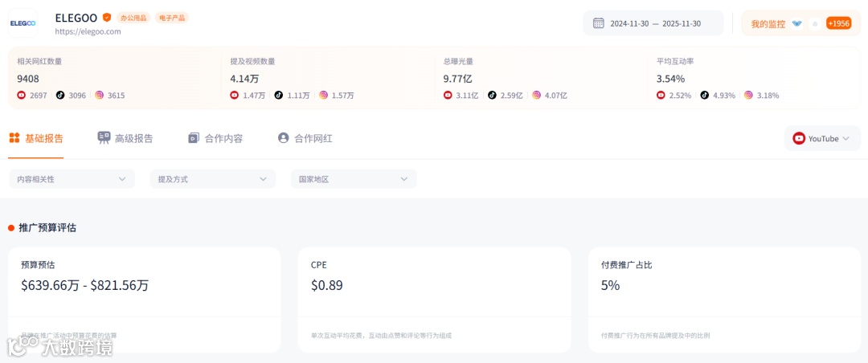868x363 pixels.
Task: Click the 电子产品 category tag
Action: [x=172, y=18]
